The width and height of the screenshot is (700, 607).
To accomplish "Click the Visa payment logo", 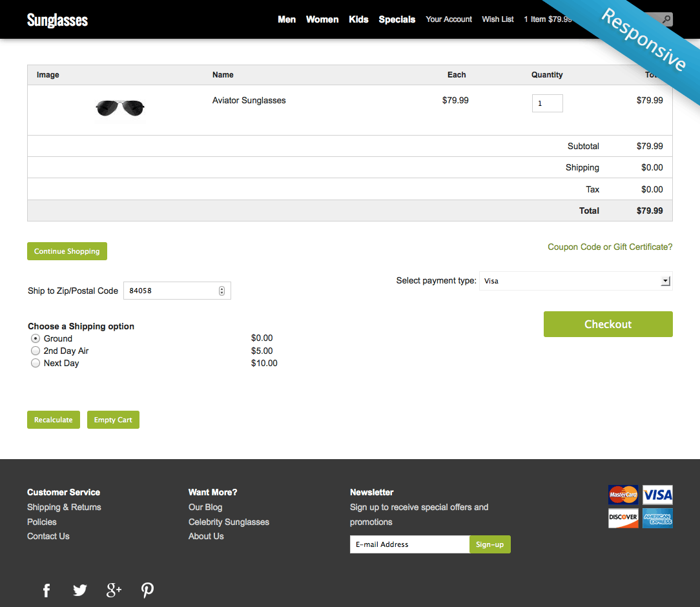I will pos(657,495).
